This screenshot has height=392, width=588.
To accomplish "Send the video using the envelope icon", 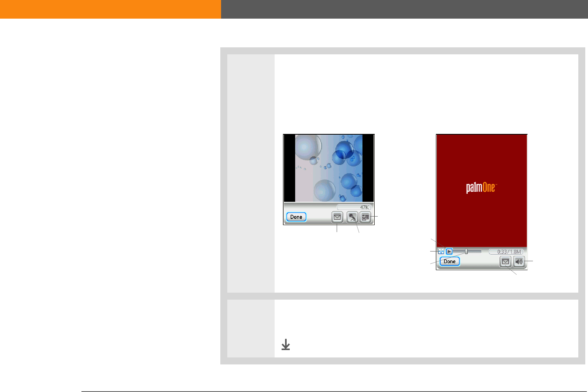I will click(505, 262).
